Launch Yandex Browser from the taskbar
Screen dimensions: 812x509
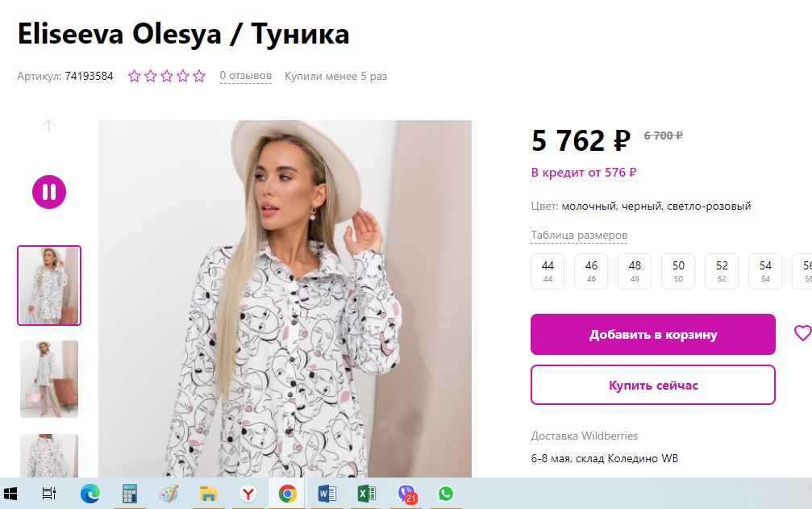point(248,494)
